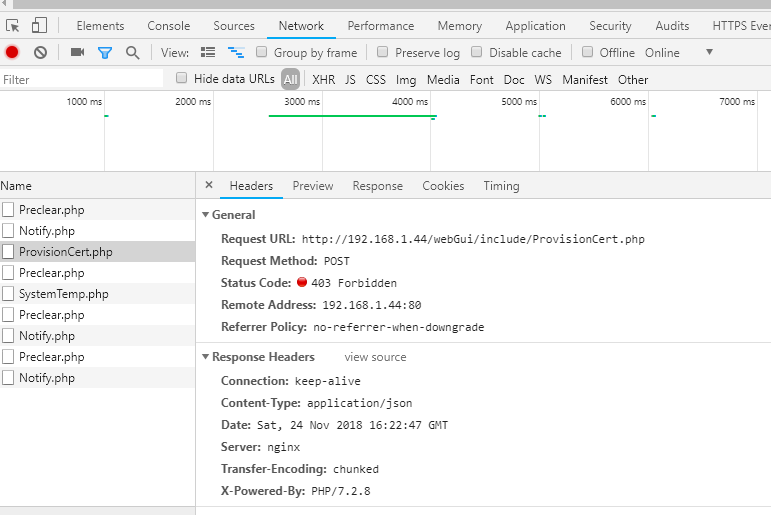Show the Response detail tab

coord(378,186)
